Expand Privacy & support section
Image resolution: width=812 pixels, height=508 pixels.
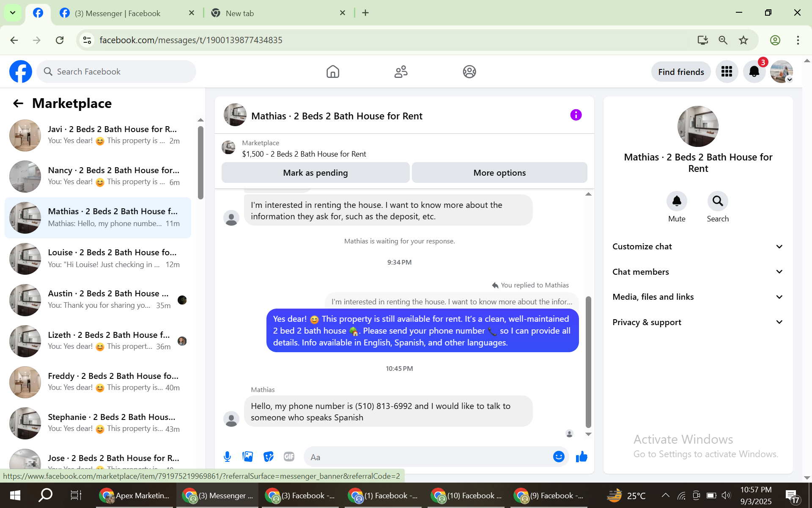(x=698, y=322)
